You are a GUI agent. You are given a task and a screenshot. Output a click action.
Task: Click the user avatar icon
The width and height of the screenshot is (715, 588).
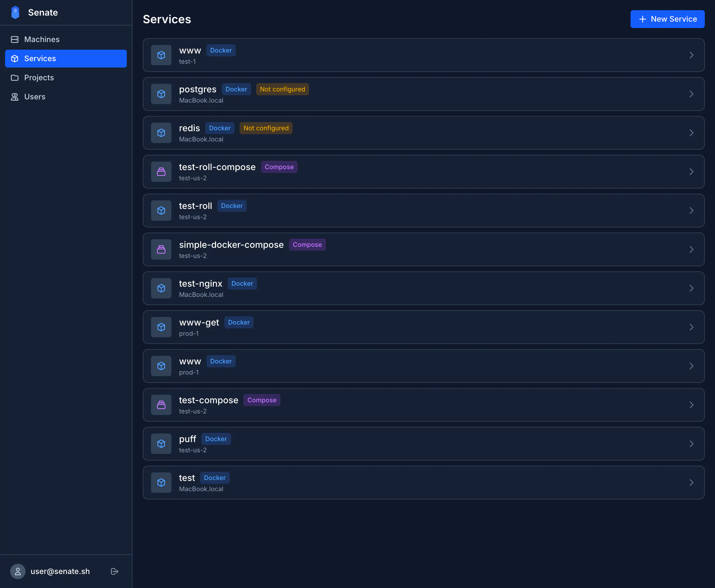click(x=18, y=571)
